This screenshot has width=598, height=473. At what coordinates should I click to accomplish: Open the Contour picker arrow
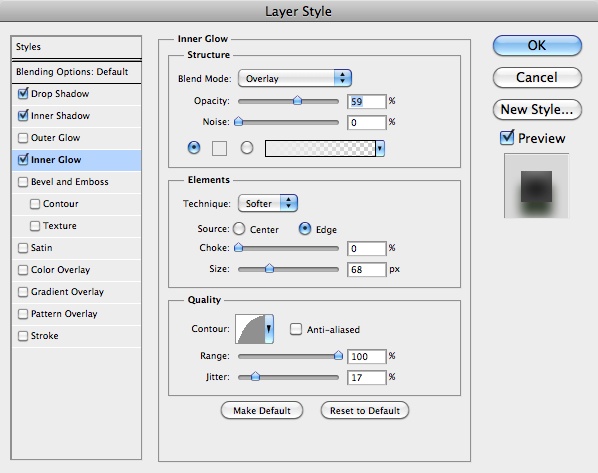coord(269,329)
